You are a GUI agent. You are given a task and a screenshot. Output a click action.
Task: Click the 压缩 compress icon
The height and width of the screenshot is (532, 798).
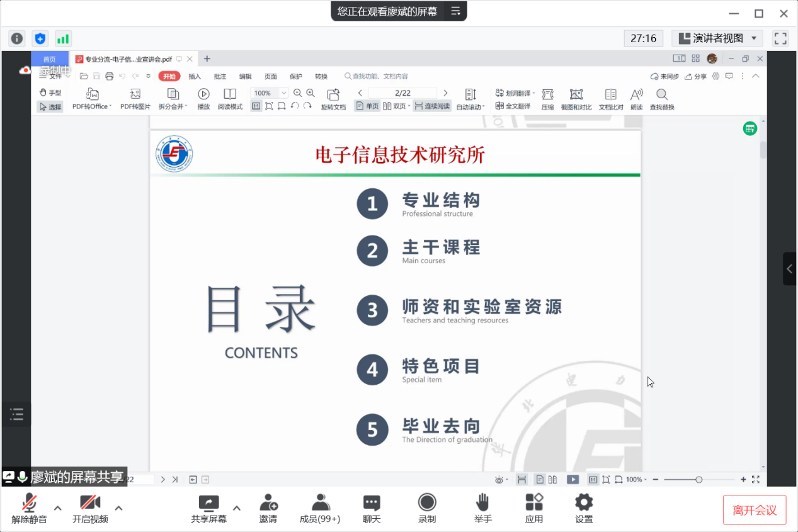(547, 94)
